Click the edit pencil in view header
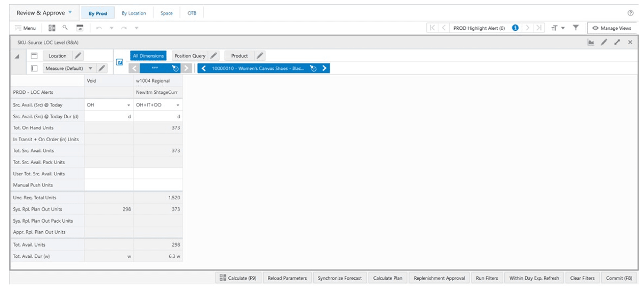 pos(604,42)
